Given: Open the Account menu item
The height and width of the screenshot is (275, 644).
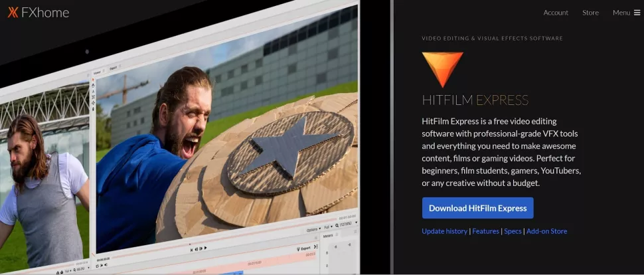Looking at the screenshot, I should tap(556, 13).
